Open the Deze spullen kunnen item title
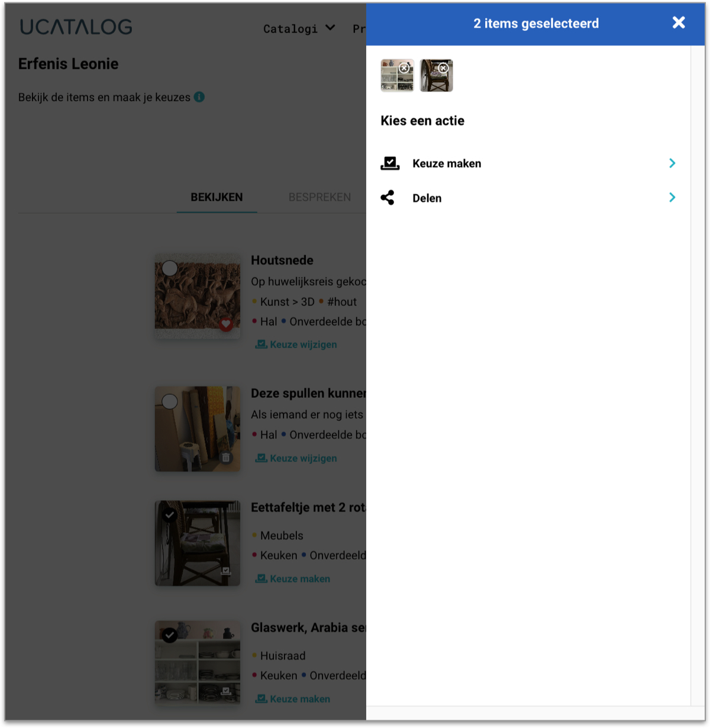 308,394
